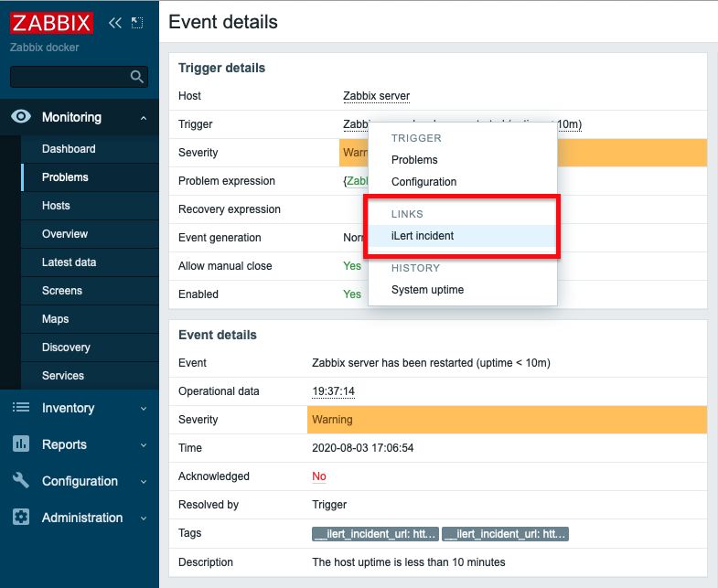Open the iLert incident link
Screen dimensions: 718x588
pyautogui.click(x=463, y=236)
